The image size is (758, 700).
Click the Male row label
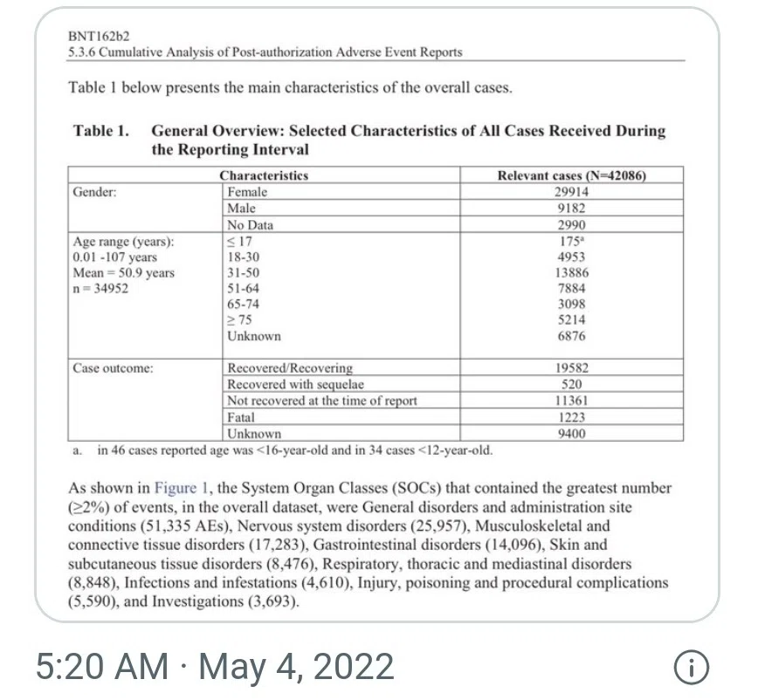pos(241,209)
